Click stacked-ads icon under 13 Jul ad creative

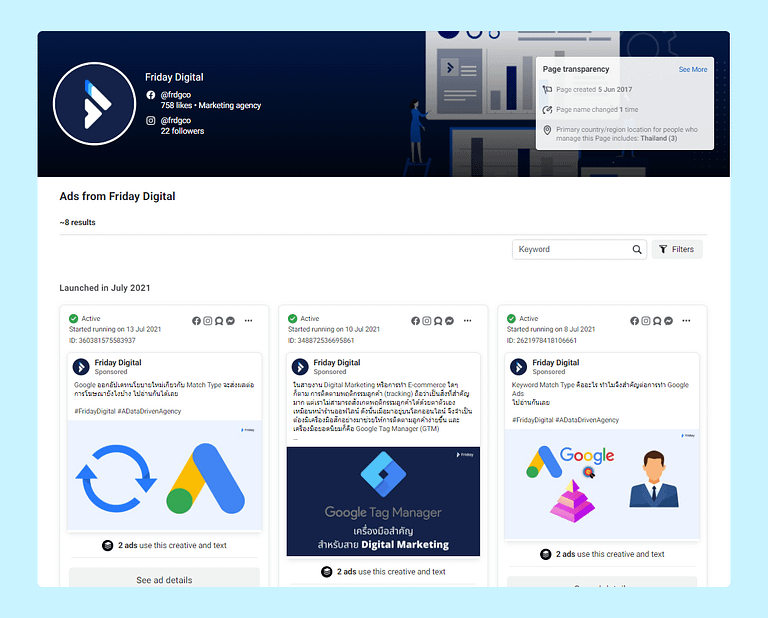point(107,546)
